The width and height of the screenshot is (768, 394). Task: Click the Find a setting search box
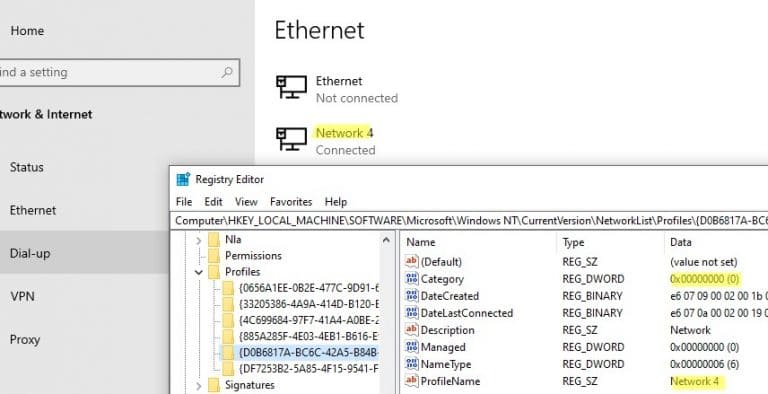click(118, 73)
